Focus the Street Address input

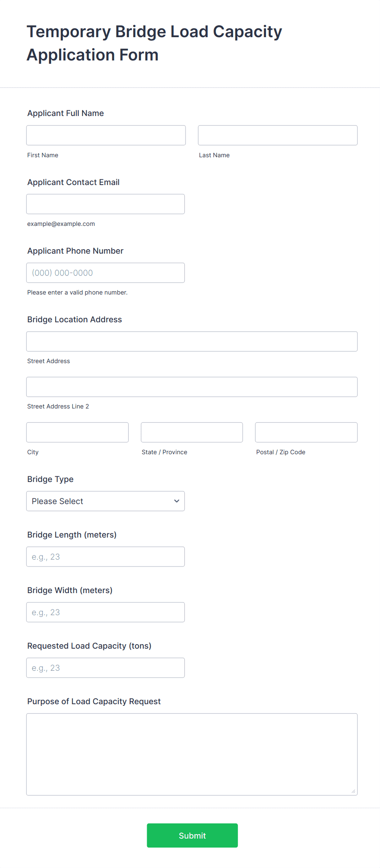click(x=192, y=341)
